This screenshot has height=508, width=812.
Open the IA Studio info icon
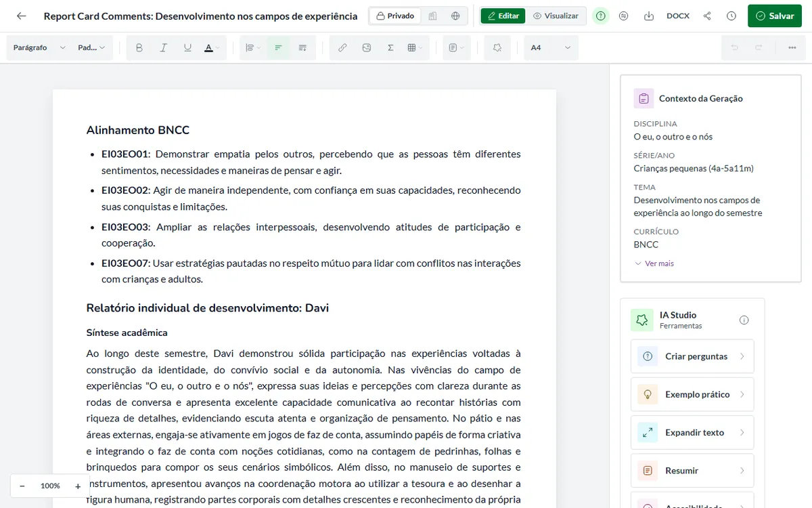tap(744, 320)
